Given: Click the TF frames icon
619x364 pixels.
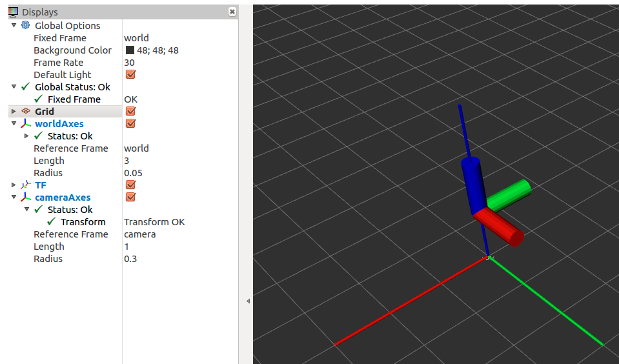Looking at the screenshot, I should pos(26,185).
